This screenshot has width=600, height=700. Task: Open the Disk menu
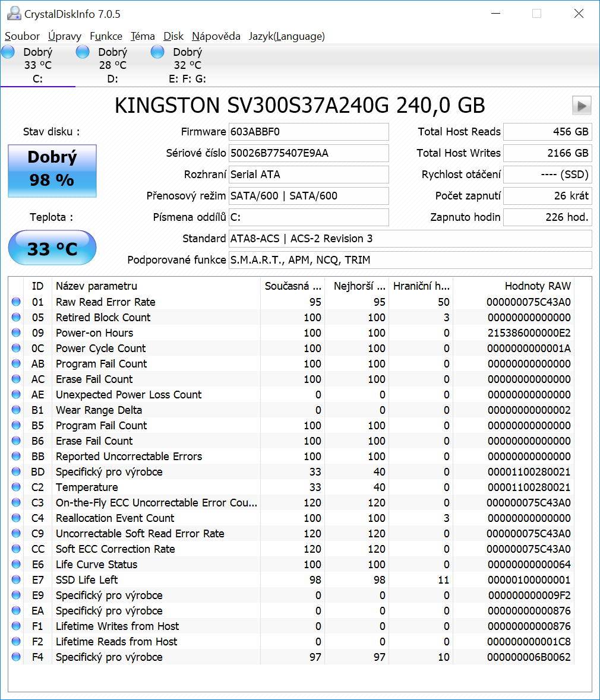173,36
